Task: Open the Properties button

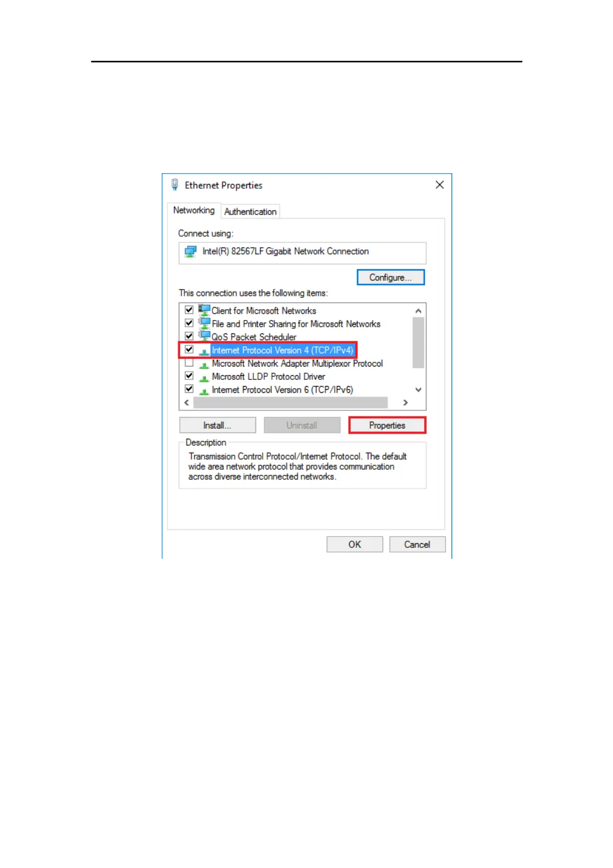Action: [387, 425]
